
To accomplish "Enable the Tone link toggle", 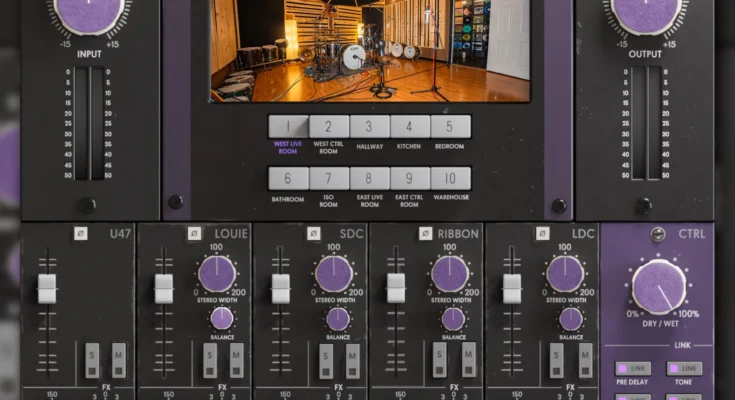I will coord(685,369).
